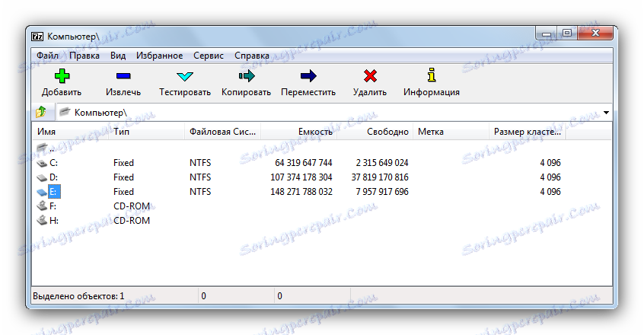Click Fixed type in D: row
This screenshot has width=644, height=335.
coord(123,177)
